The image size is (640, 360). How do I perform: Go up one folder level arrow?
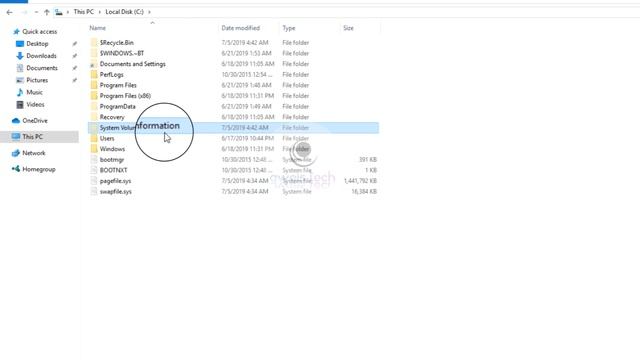(x=47, y=12)
